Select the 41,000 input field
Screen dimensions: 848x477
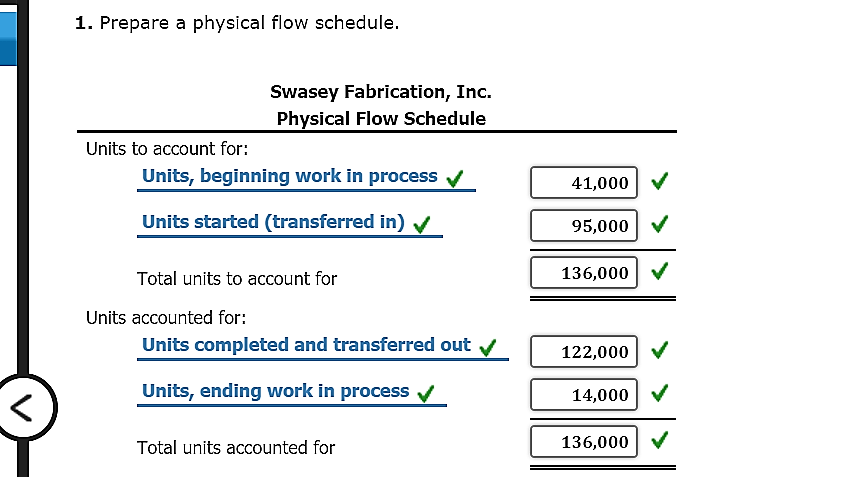point(584,182)
